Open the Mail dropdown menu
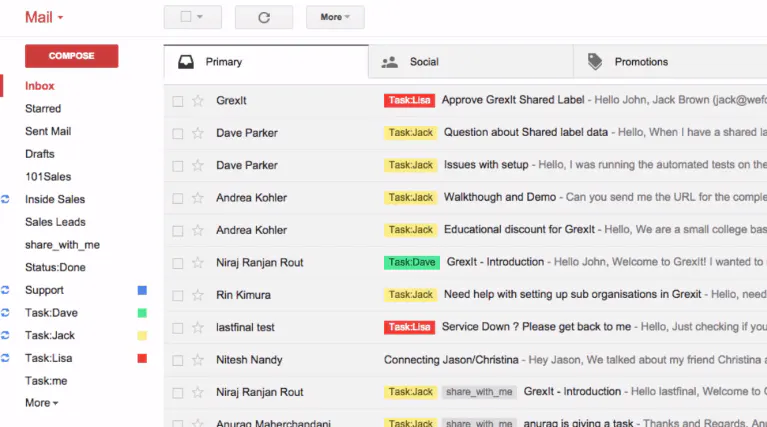Screen dimensions: 767x427 point(44,18)
